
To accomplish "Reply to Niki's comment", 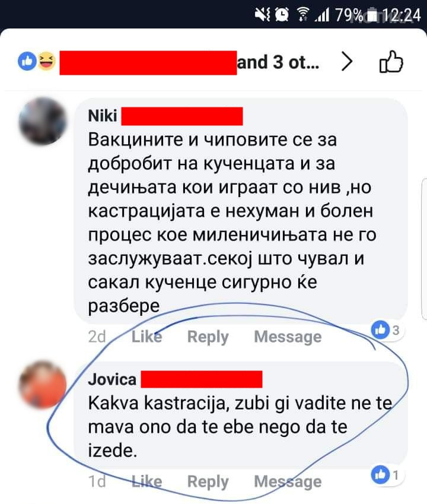I will click(x=208, y=337).
